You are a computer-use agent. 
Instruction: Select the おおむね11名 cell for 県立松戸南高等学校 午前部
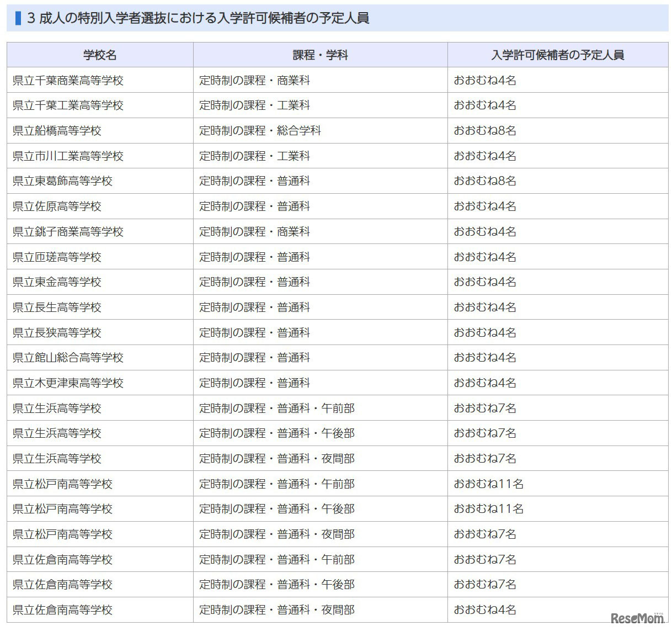489,484
